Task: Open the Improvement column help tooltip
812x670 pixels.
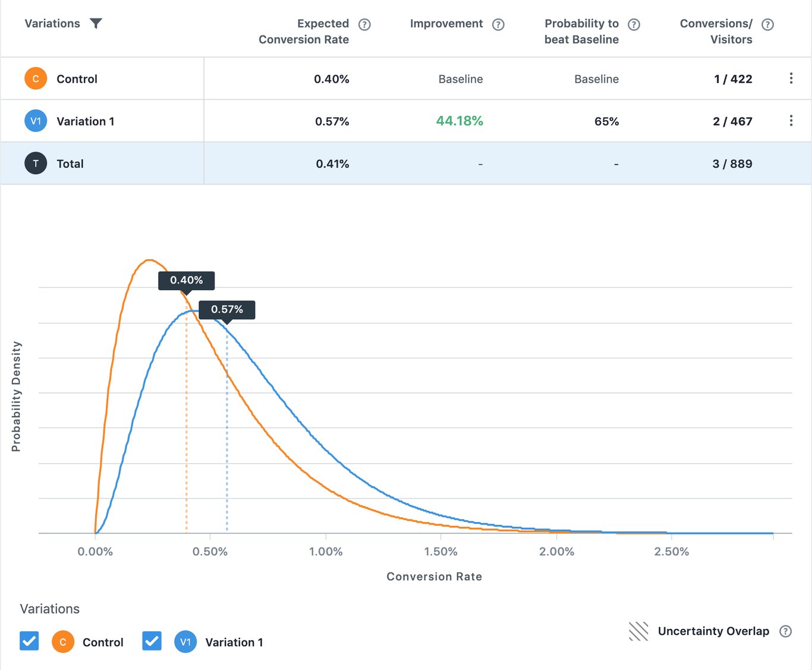Action: (499, 24)
